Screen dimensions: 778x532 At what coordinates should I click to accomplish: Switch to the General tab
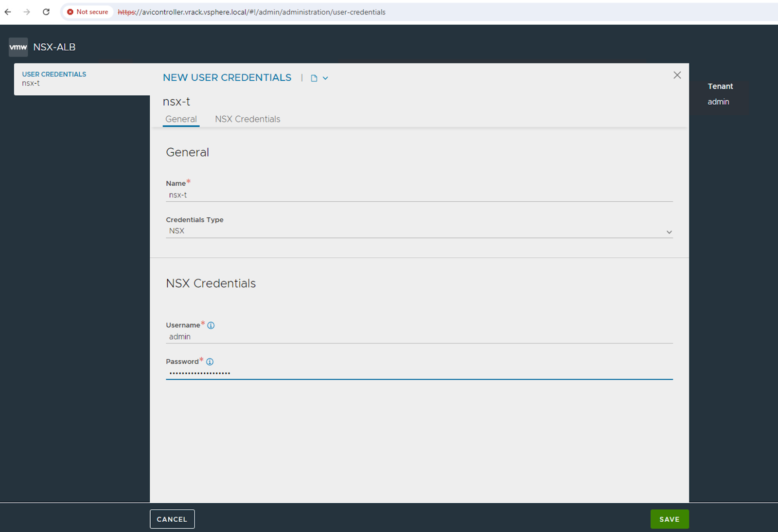181,119
